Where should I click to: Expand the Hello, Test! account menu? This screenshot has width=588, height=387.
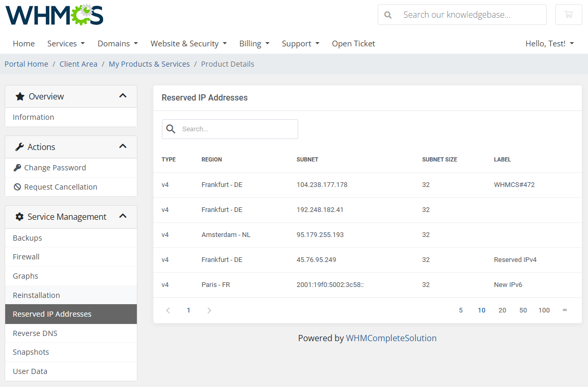click(x=549, y=44)
